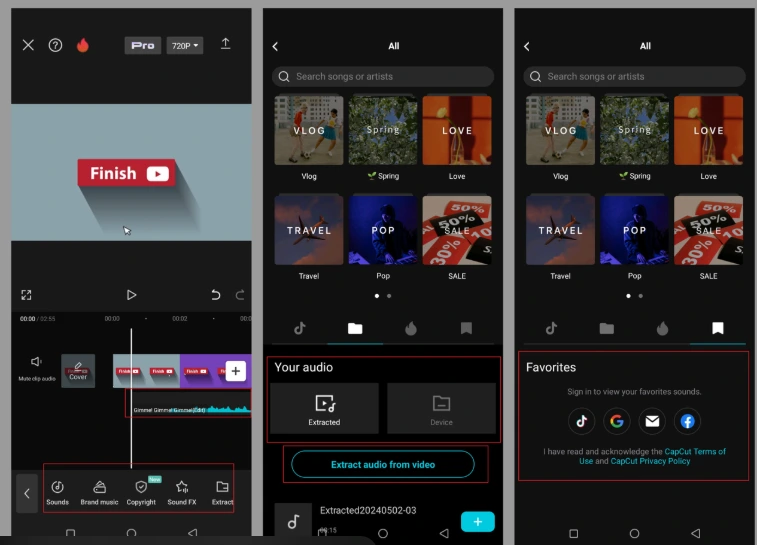757x545 pixels.
Task: Switch to folder tab in right screen
Action: coord(607,329)
